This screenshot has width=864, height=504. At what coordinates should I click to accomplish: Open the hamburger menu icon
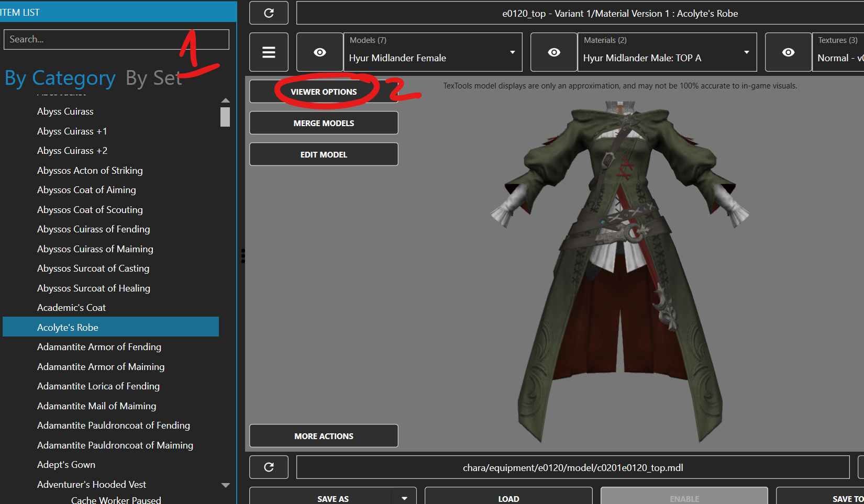click(269, 52)
